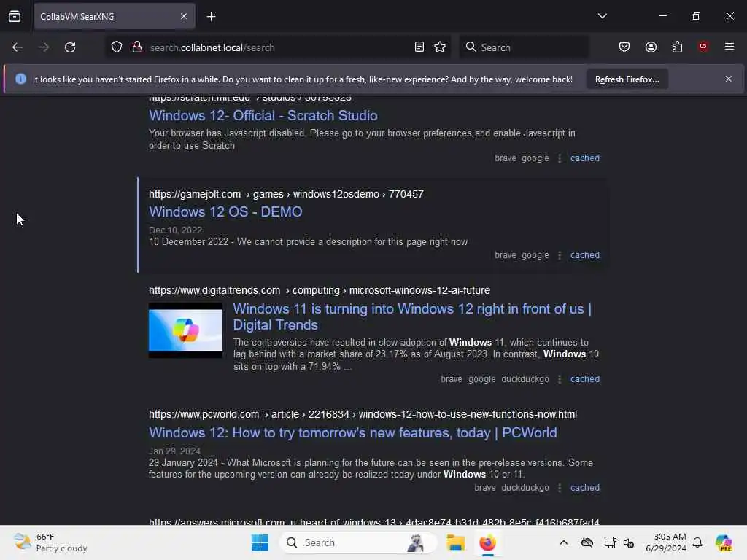747x560 pixels.
Task: Bookmark this page with the star
Action: click(x=440, y=47)
